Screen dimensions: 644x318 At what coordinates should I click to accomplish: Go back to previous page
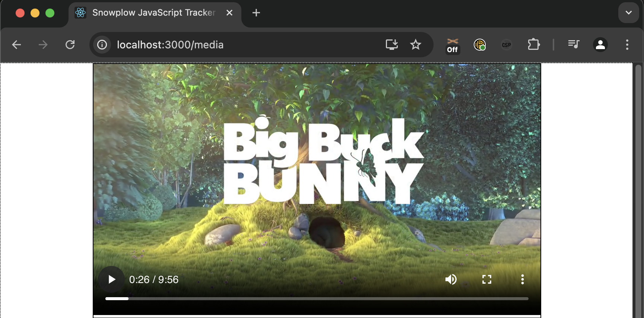(x=16, y=45)
